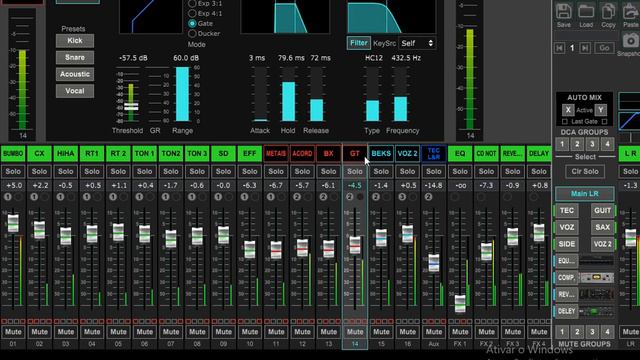
Task: Mute the BUMBO channel 01
Action: [x=13, y=332]
